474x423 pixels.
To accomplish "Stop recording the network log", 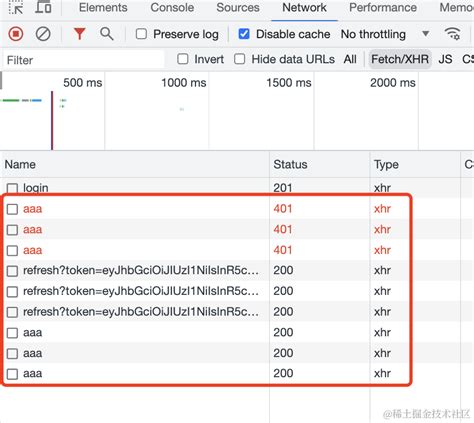I will [x=16, y=34].
